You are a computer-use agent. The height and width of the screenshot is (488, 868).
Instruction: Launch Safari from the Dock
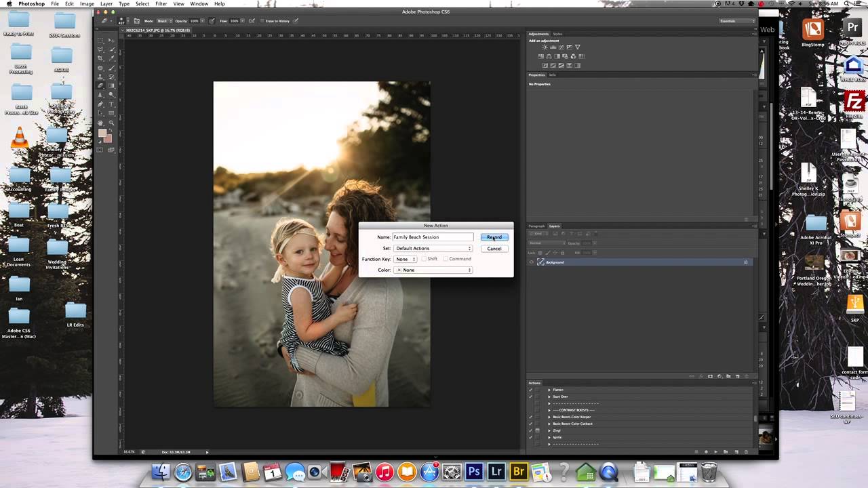click(x=183, y=472)
